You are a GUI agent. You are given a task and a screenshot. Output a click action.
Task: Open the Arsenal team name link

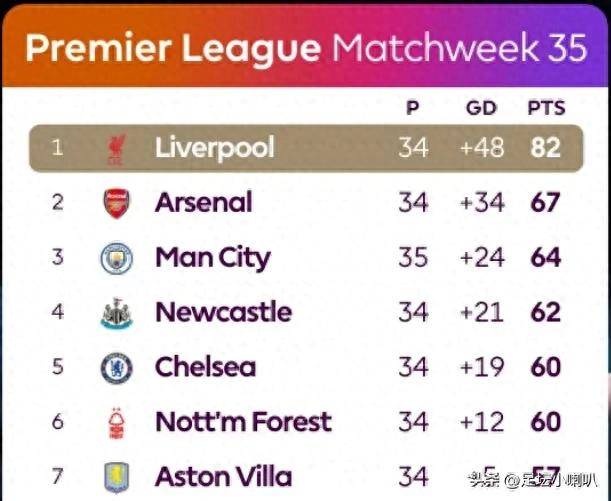coord(203,203)
